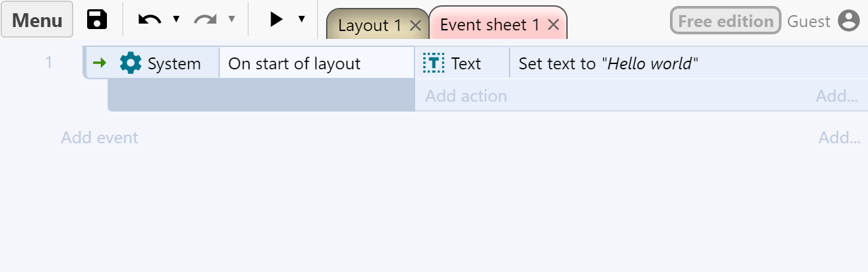The image size is (868, 272).
Task: Click the System gear icon in event 1
Action: [131, 63]
